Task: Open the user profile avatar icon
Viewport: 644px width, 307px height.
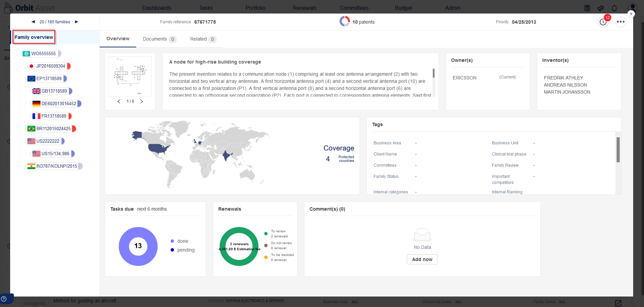Action: pyautogui.click(x=633, y=8)
